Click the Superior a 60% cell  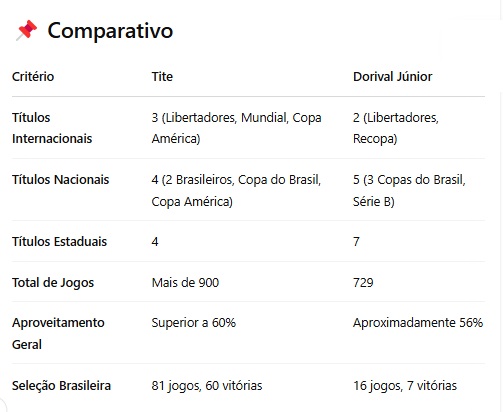(193, 323)
